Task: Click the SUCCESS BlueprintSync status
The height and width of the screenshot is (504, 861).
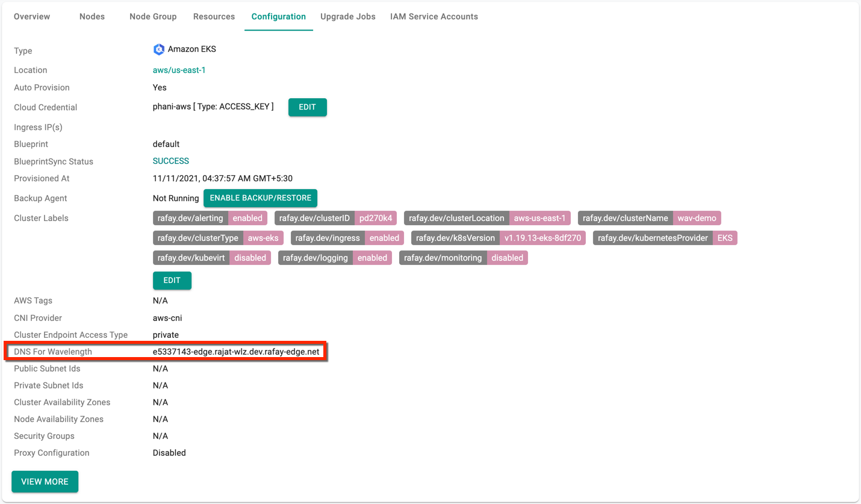Action: (x=171, y=161)
